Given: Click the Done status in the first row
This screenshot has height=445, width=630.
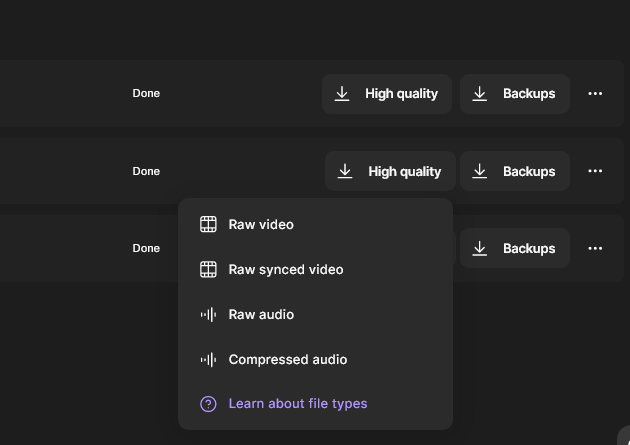Looking at the screenshot, I should [x=146, y=93].
